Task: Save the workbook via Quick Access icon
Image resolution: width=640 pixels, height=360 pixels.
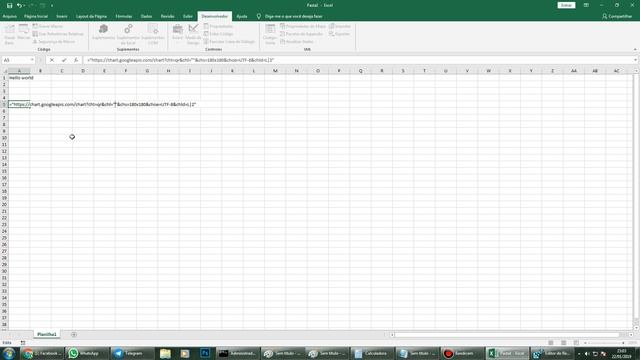Action: tap(9, 5)
